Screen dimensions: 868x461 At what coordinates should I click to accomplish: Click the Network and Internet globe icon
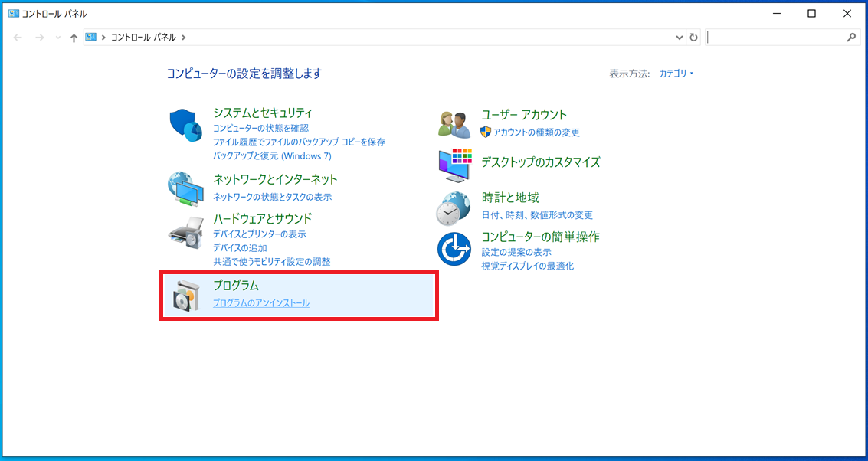tap(185, 189)
